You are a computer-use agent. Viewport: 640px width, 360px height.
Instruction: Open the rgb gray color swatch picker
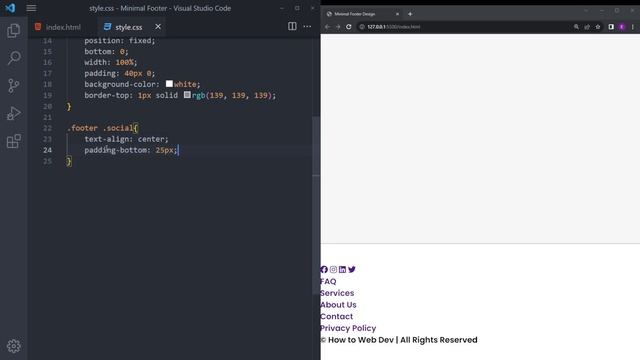[x=187, y=95]
